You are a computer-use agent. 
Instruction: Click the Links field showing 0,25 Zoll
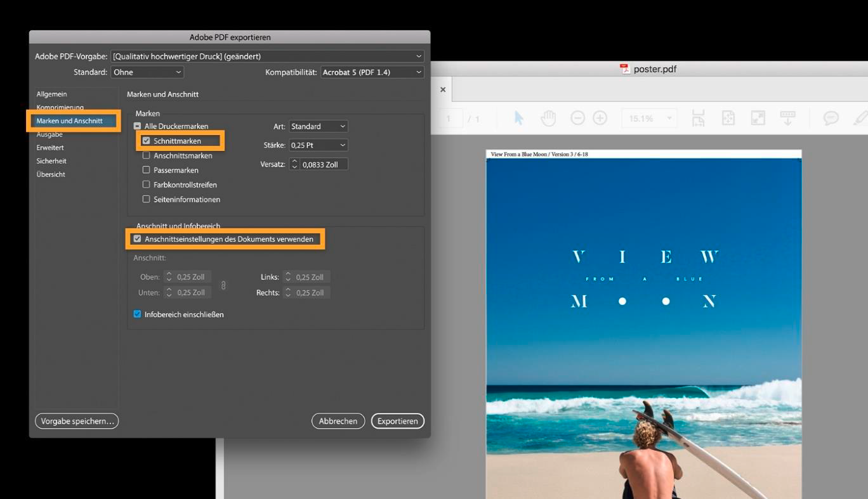point(312,277)
